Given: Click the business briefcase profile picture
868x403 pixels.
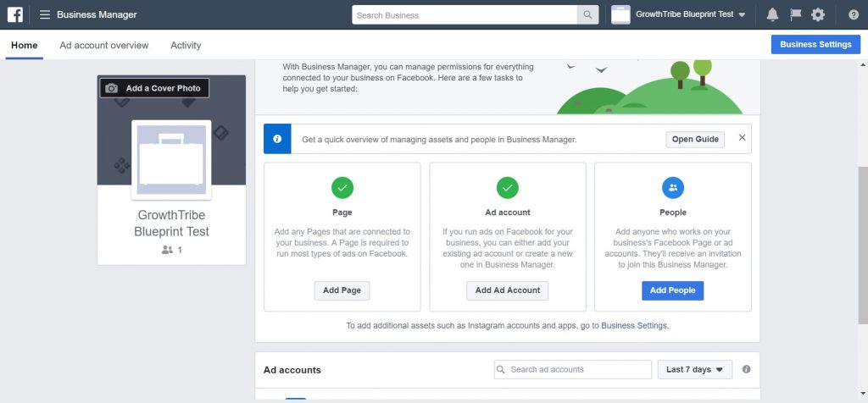Looking at the screenshot, I should click(x=171, y=160).
